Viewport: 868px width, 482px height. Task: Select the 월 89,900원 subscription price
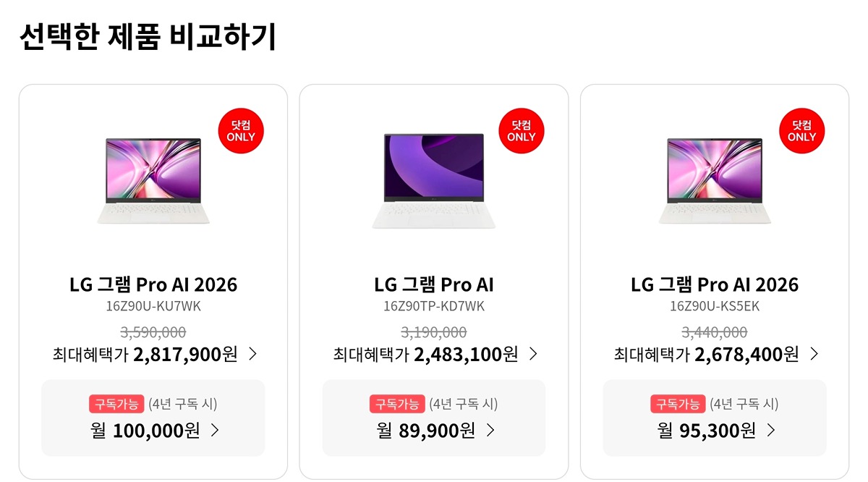[426, 431]
